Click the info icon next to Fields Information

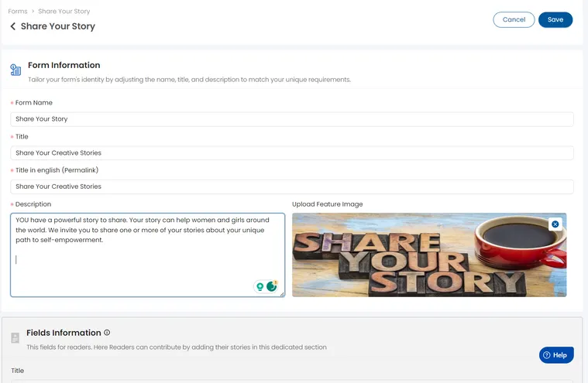(107, 333)
